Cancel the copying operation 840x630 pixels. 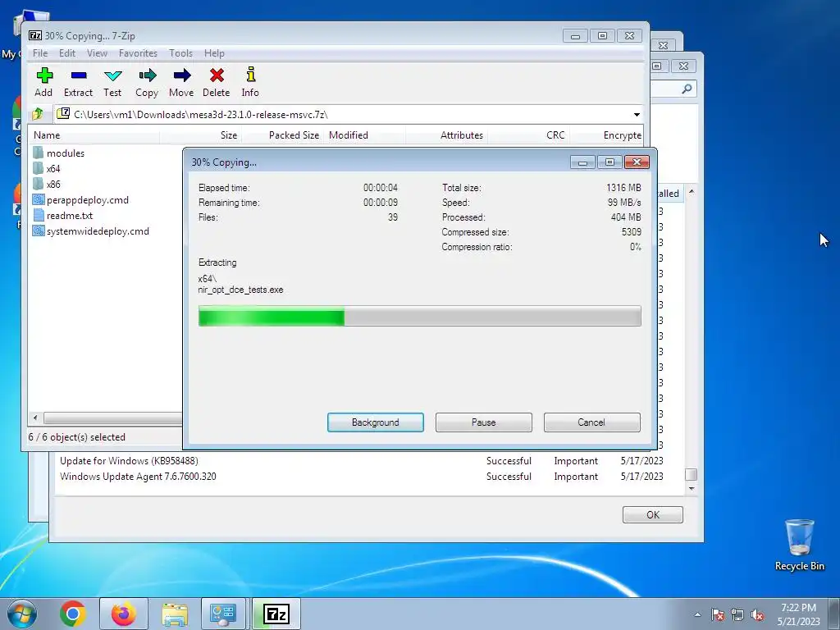(592, 422)
